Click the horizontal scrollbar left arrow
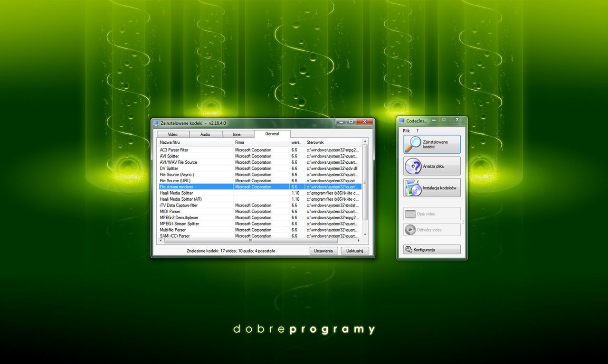The height and width of the screenshot is (364, 608). pyautogui.click(x=161, y=241)
